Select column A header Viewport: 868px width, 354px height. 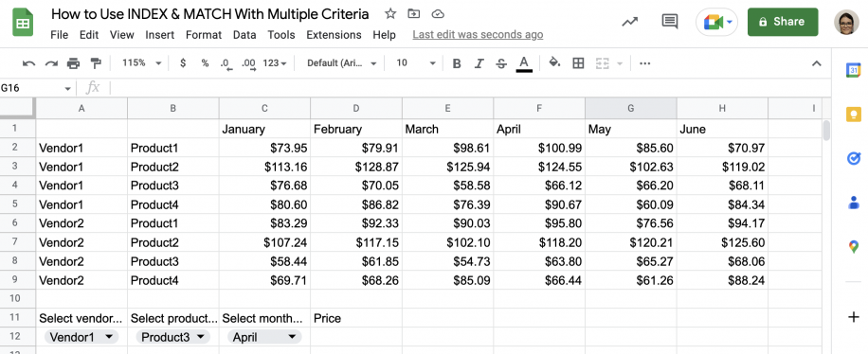(81, 109)
